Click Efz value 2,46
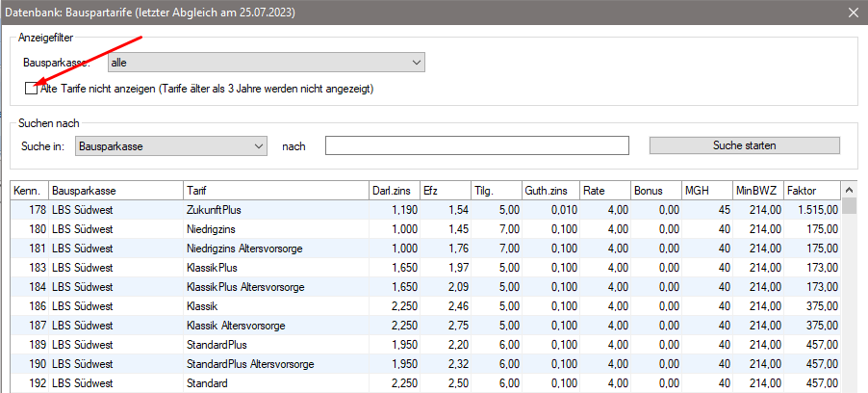868x393 pixels. coord(459,306)
